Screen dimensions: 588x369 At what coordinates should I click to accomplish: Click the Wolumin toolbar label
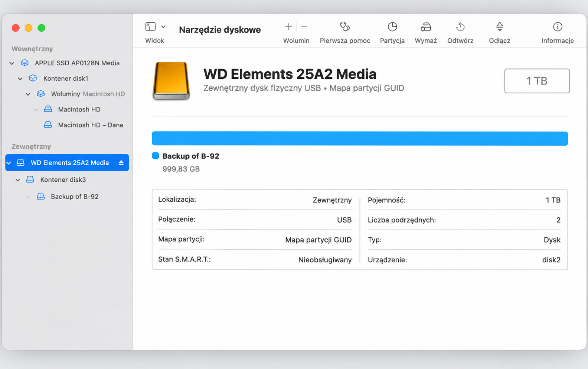coord(296,41)
